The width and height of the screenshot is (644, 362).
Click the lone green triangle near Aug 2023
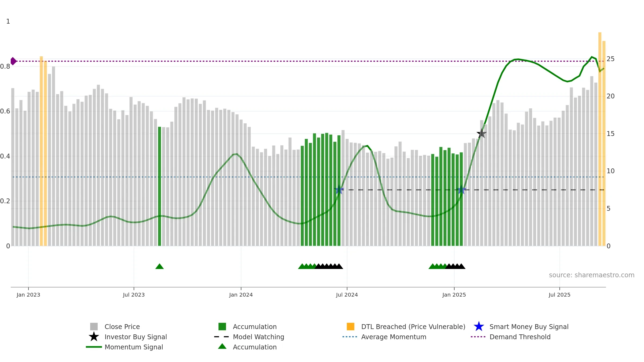click(x=159, y=266)
